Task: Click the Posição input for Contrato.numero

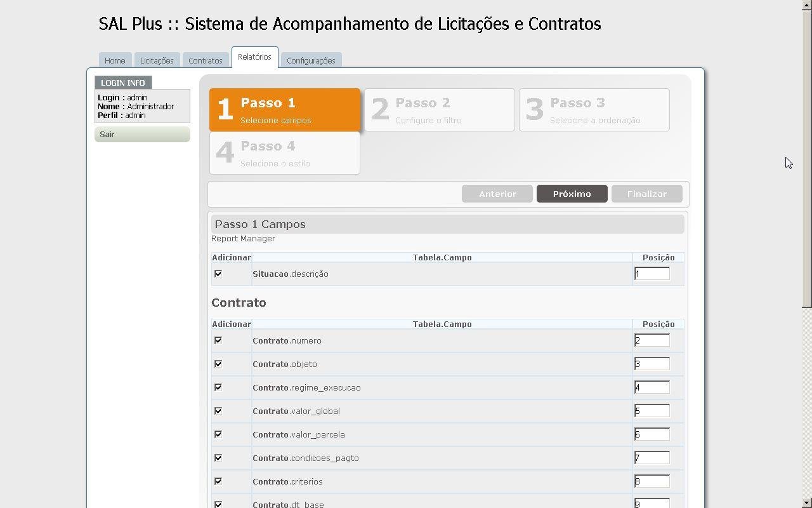Action: (x=652, y=340)
